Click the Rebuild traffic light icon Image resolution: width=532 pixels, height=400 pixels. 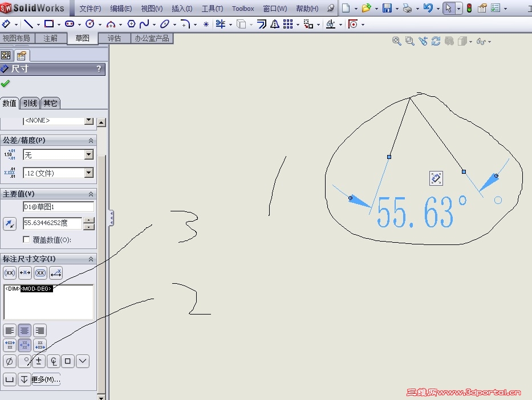pos(469,8)
